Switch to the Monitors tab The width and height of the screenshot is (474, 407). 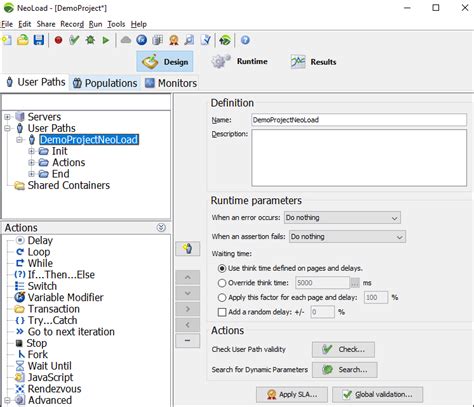[171, 83]
